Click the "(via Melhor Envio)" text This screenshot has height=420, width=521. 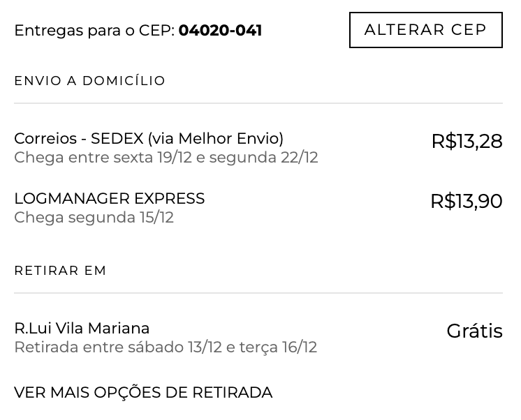(215, 138)
